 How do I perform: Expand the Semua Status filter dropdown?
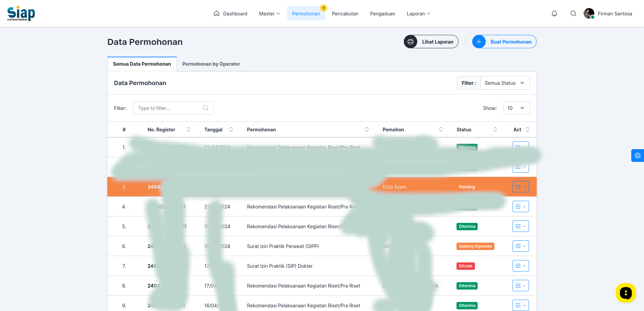click(505, 83)
